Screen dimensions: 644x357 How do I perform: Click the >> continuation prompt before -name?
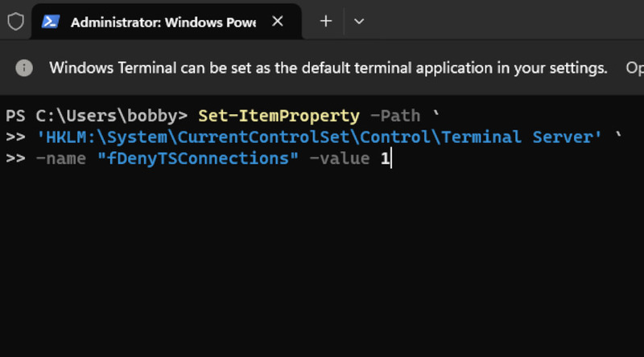[15, 158]
